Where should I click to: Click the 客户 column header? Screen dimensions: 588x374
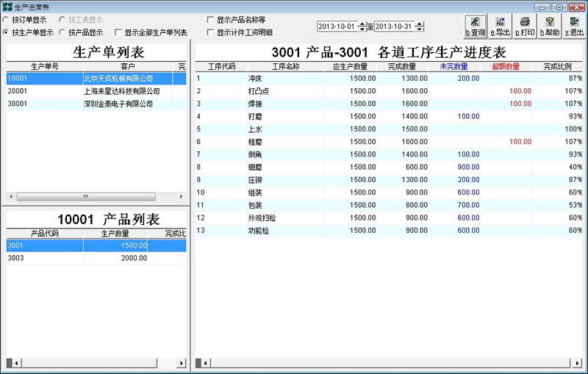(127, 66)
